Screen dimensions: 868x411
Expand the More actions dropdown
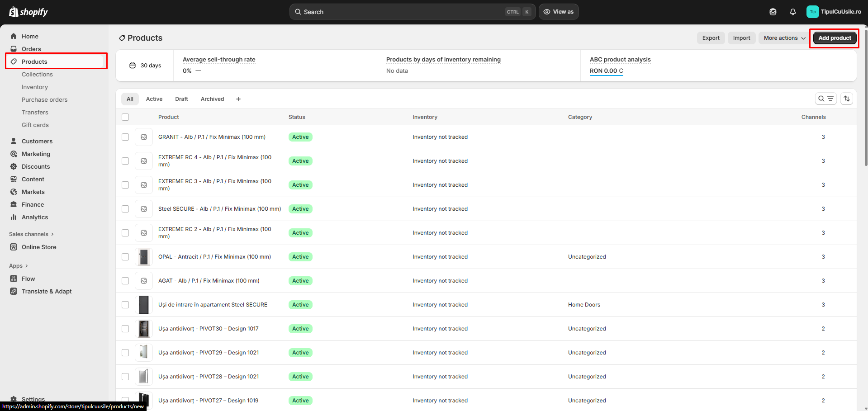click(784, 38)
